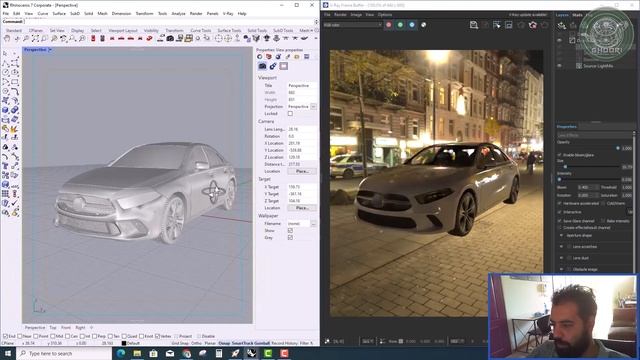Switch to the Display toolbar tab
640x360 pixels.
tap(77, 31)
